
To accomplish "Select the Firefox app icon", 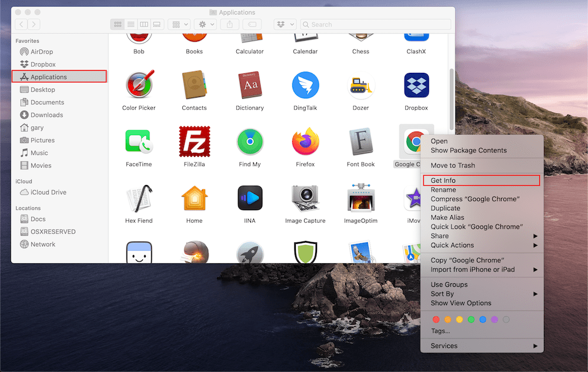I will [x=305, y=141].
